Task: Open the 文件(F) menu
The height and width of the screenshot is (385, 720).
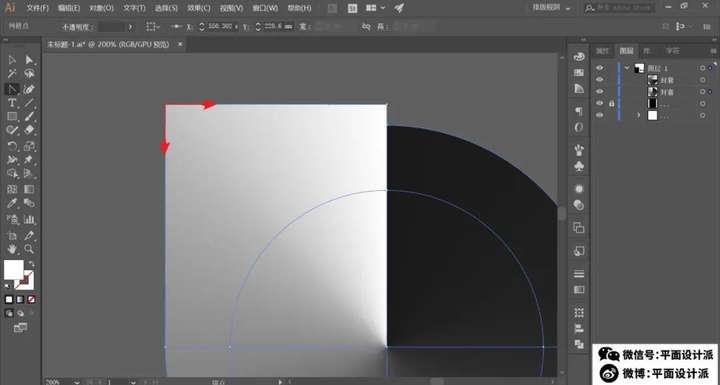Action: [x=38, y=8]
